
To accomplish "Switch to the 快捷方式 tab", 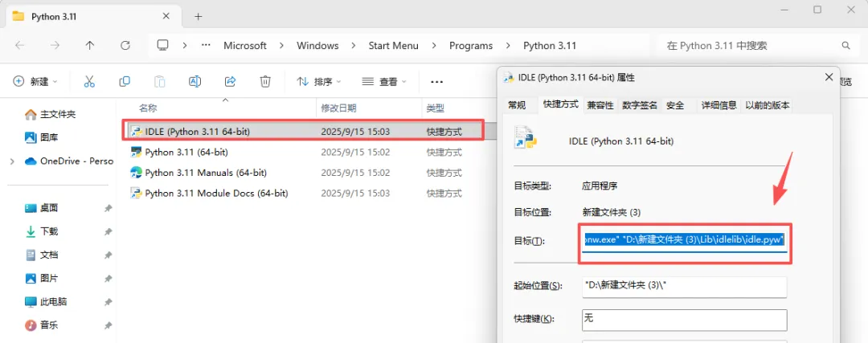I will [561, 104].
